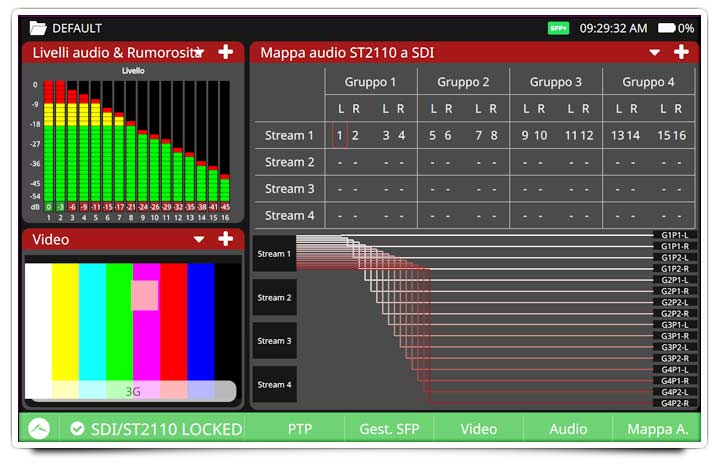Select Stream 1 channel 2 cell
This screenshot has width=720, height=466.
(x=355, y=135)
